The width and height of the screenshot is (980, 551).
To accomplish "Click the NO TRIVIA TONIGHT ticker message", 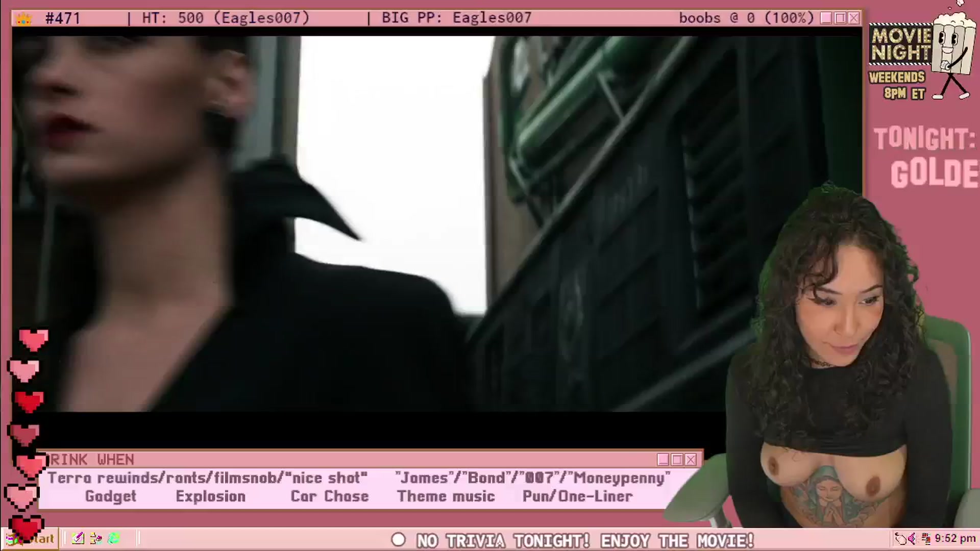I will click(x=585, y=540).
